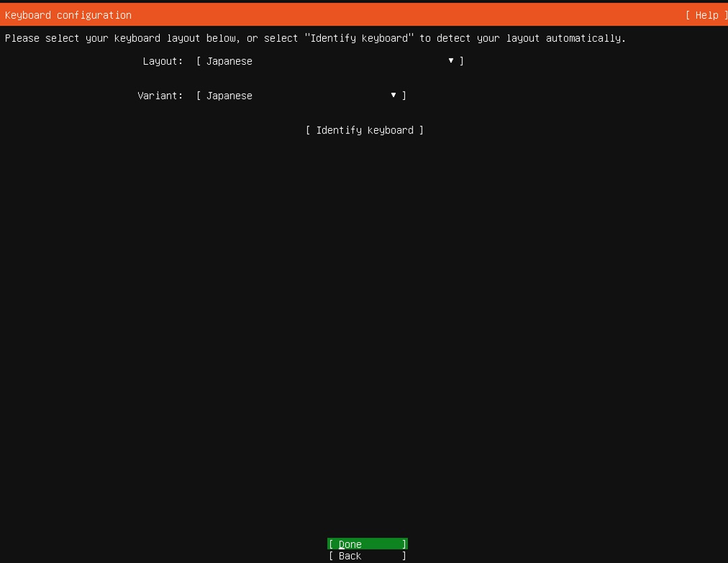This screenshot has height=563, width=728.
Task: Click the Identify keyboard button
Action: [x=365, y=131]
